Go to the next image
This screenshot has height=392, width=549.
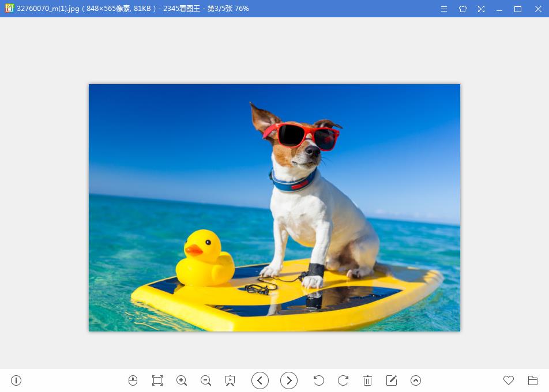click(289, 380)
